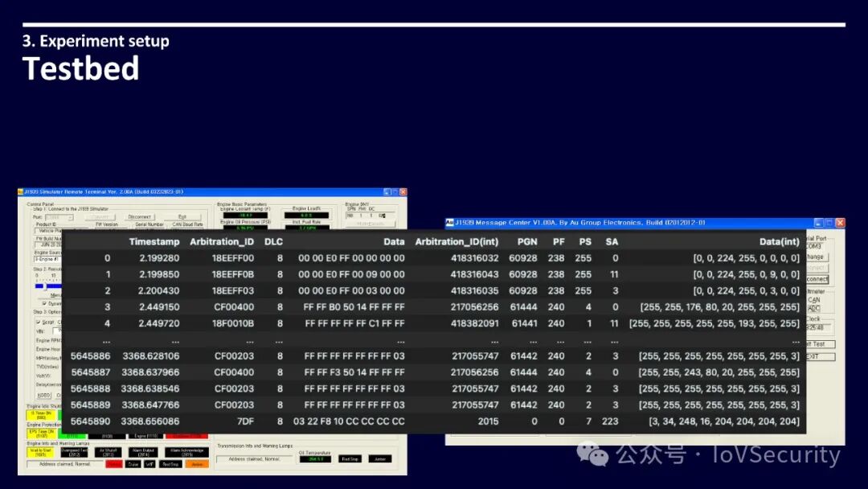Click Data(int) cell [255, 255, 243, 80, 20, 255, 255, 255]

pyautogui.click(x=719, y=372)
